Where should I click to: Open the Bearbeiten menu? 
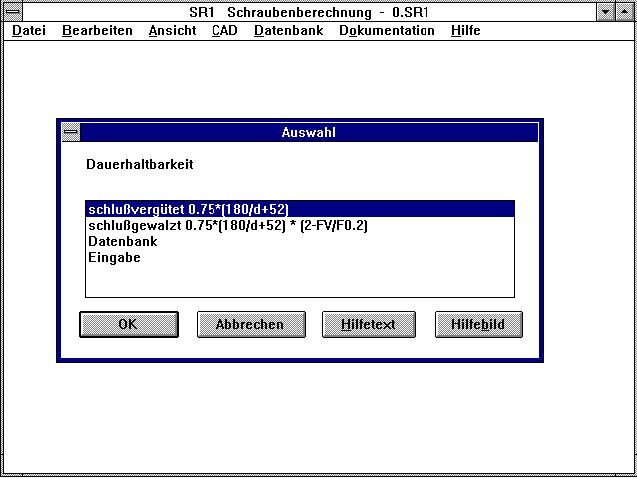[97, 30]
